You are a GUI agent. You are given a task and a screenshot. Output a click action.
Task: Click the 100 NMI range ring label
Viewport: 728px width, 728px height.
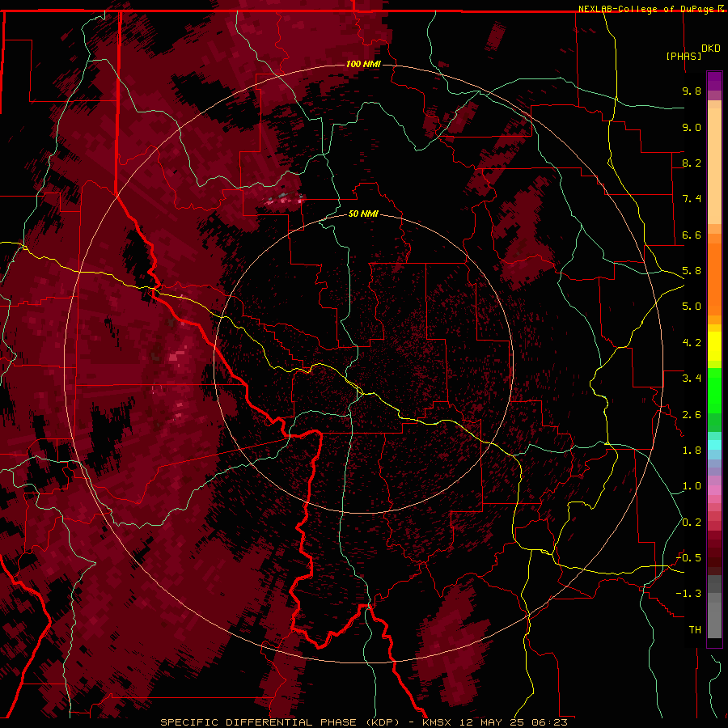tap(363, 64)
